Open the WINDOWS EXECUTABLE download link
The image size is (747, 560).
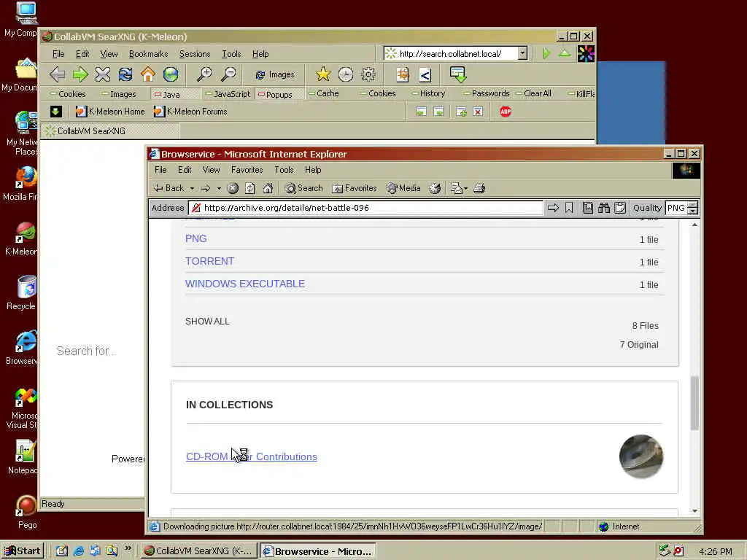pos(245,284)
